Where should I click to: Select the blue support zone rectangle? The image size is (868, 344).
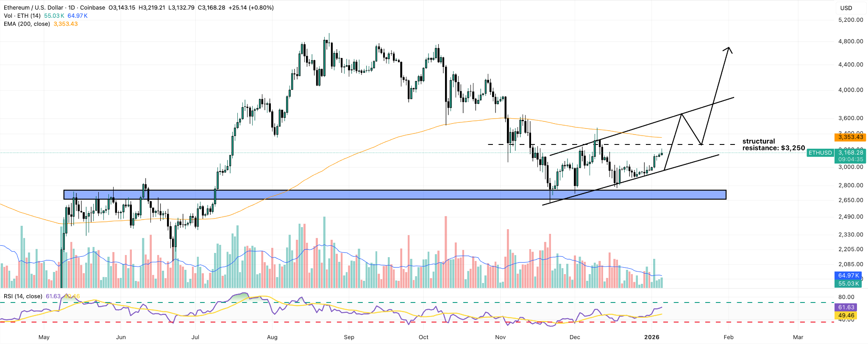(x=395, y=194)
